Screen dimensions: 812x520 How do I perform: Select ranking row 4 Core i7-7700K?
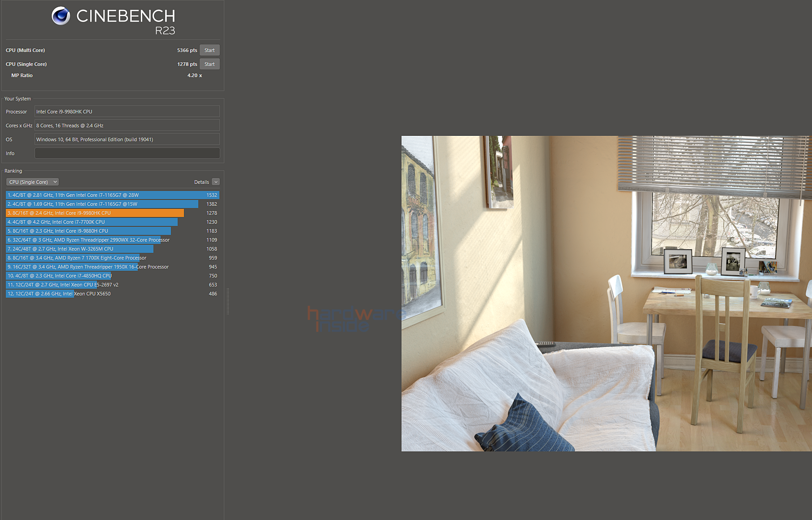click(113, 222)
